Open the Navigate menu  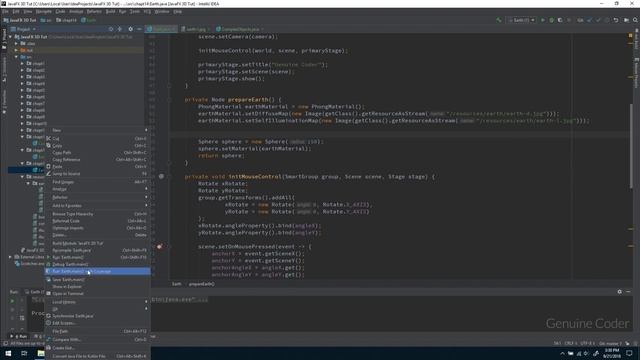[44, 11]
